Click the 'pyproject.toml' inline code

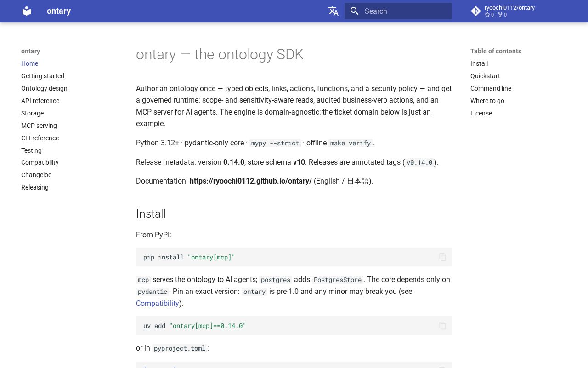[180, 348]
